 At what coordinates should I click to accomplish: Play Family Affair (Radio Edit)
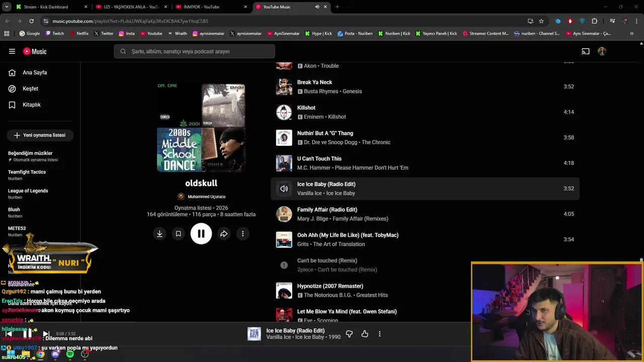click(327, 210)
